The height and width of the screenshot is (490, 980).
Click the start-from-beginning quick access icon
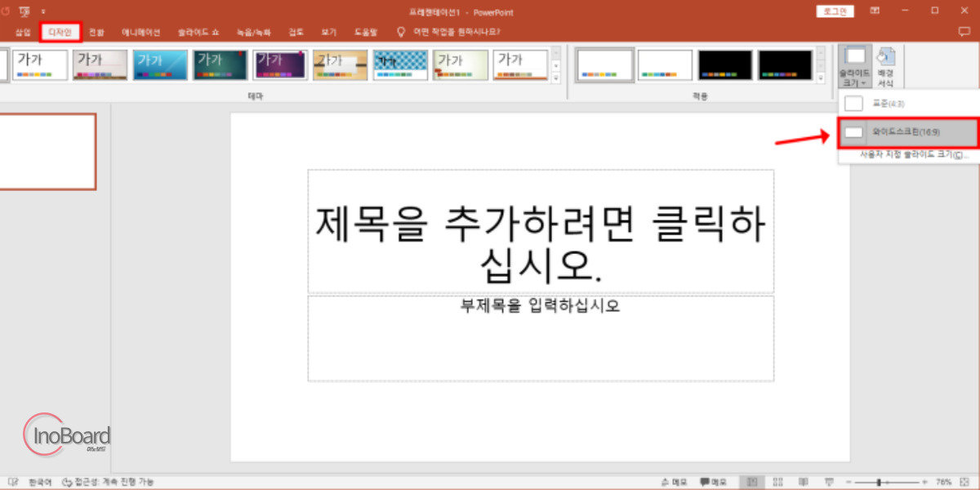coord(25,11)
